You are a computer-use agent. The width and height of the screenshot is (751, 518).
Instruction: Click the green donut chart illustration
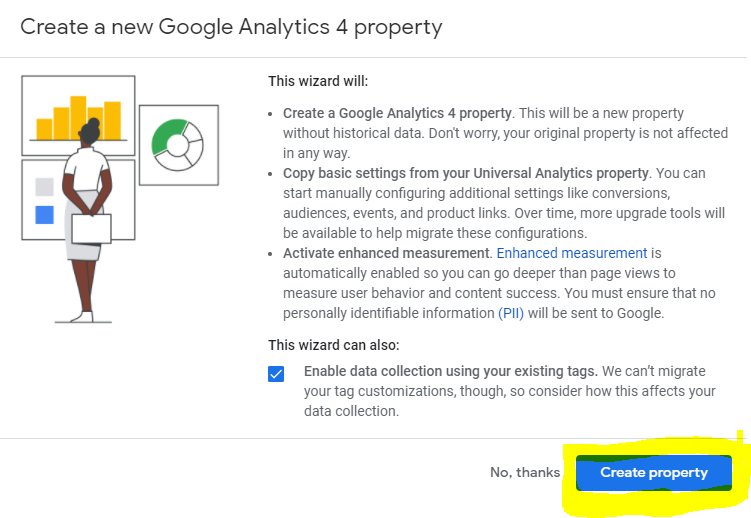(178, 144)
